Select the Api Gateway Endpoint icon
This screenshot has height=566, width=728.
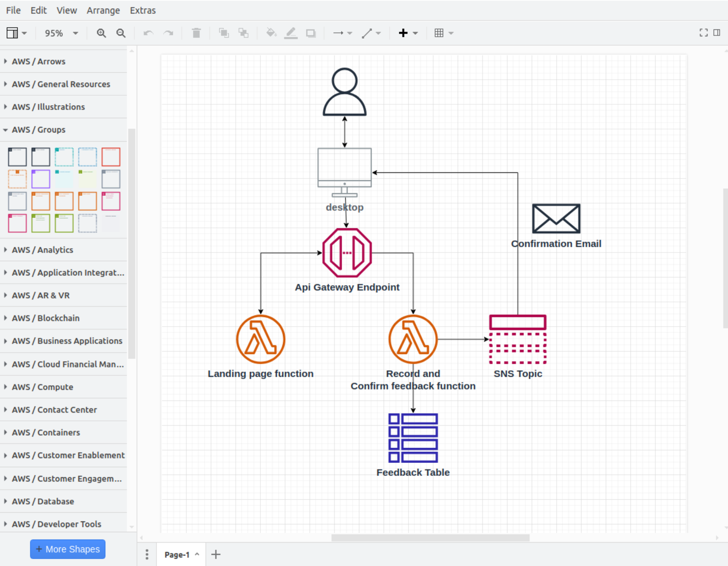pos(347,253)
